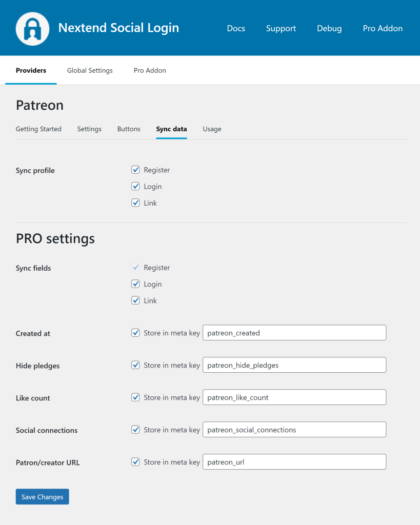Click the patreon_created meta key field

(294, 333)
